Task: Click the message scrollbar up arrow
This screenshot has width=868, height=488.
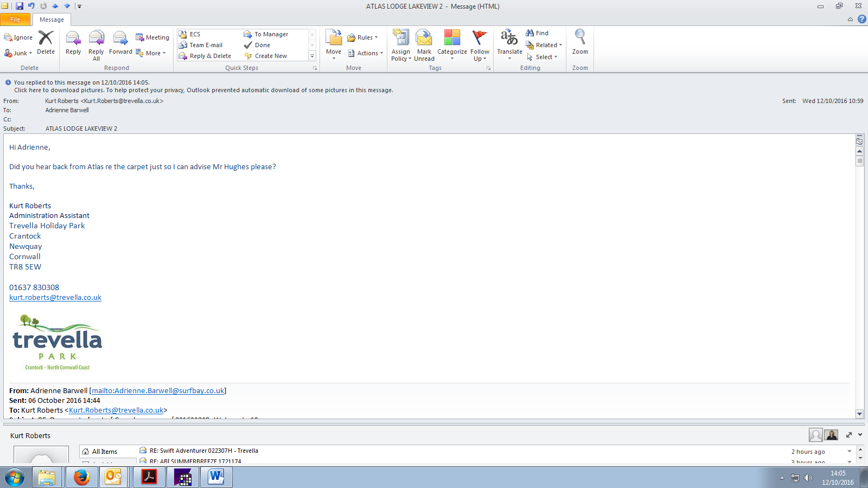Action: pyautogui.click(x=859, y=151)
